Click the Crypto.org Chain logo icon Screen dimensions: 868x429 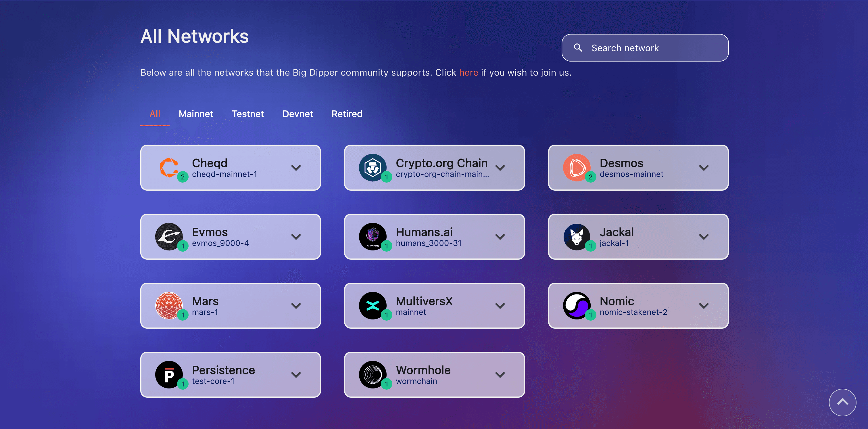[372, 168]
